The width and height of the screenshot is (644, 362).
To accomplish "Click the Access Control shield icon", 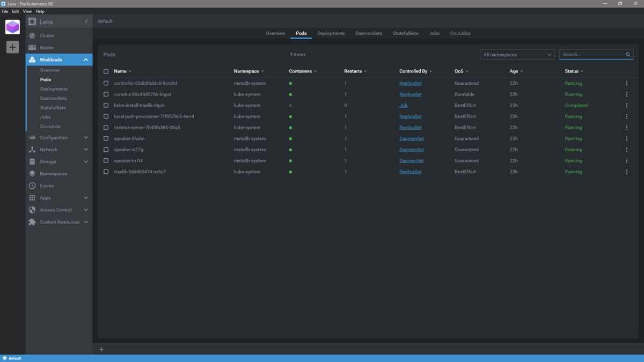I will [32, 210].
